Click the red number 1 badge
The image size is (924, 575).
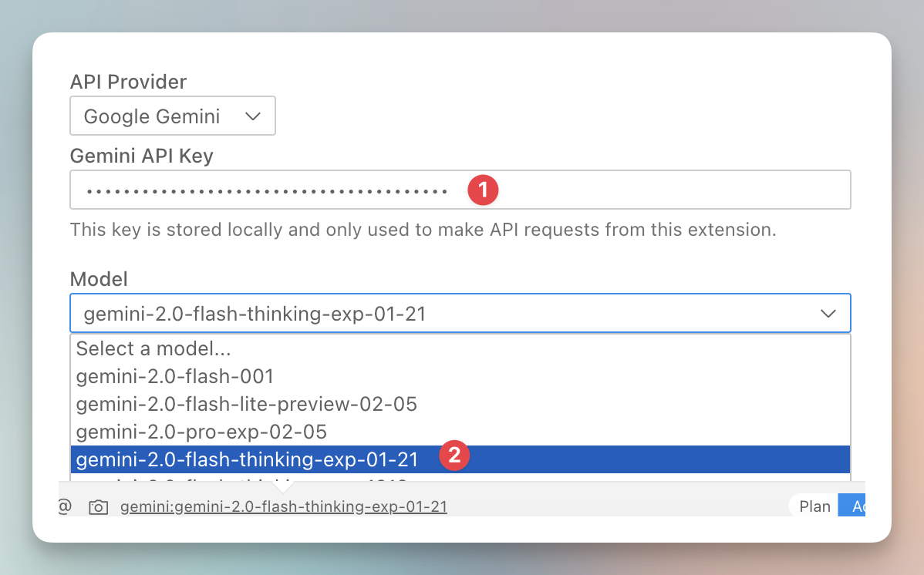click(x=484, y=190)
